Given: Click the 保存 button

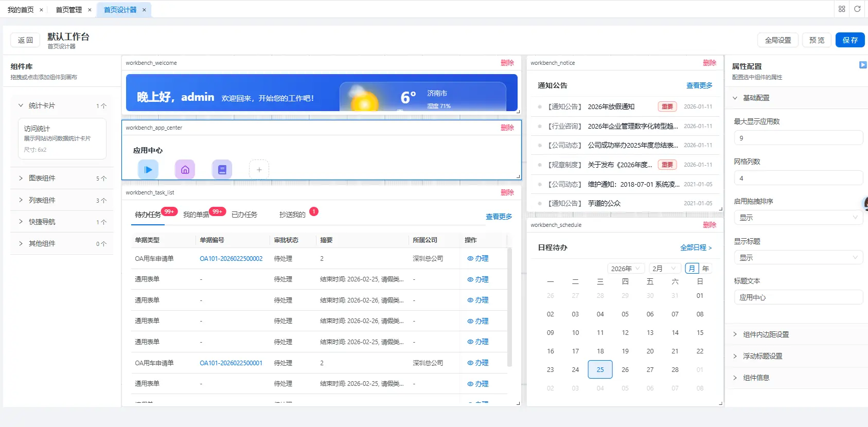Looking at the screenshot, I should (850, 40).
